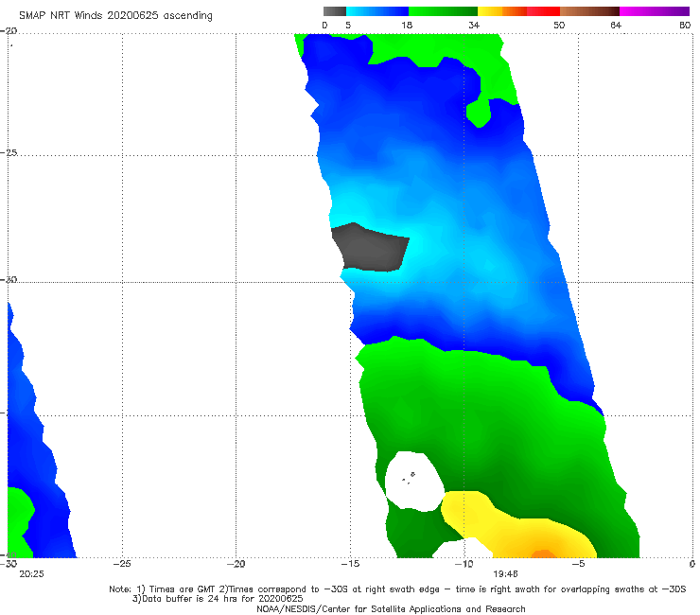
Task: Click the longitude axis label '-10'
Action: (464, 564)
